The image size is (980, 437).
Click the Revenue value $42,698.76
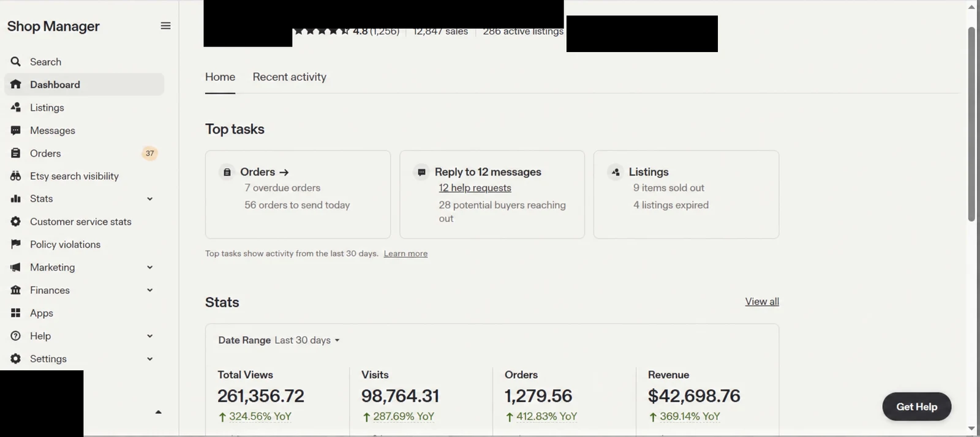click(x=694, y=396)
